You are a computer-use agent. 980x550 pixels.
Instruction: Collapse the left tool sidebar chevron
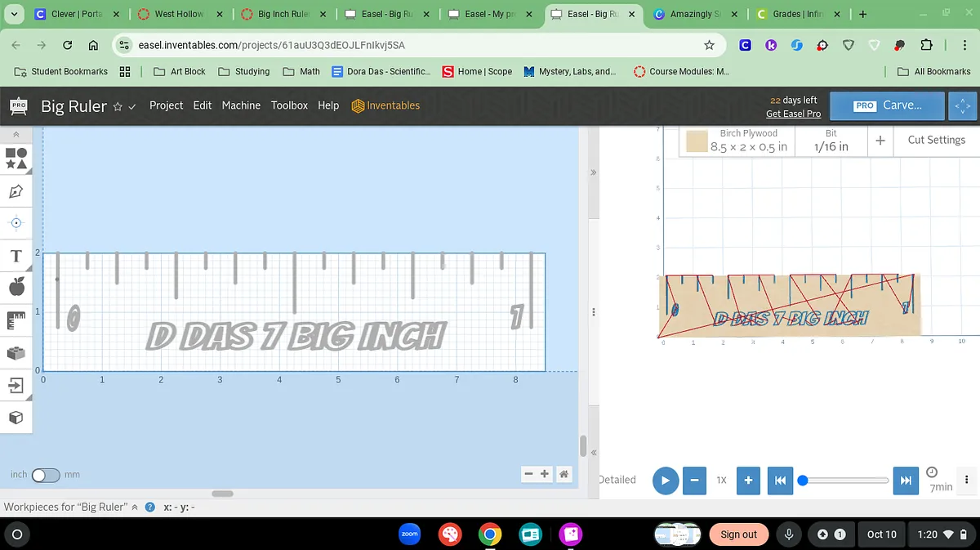16,134
